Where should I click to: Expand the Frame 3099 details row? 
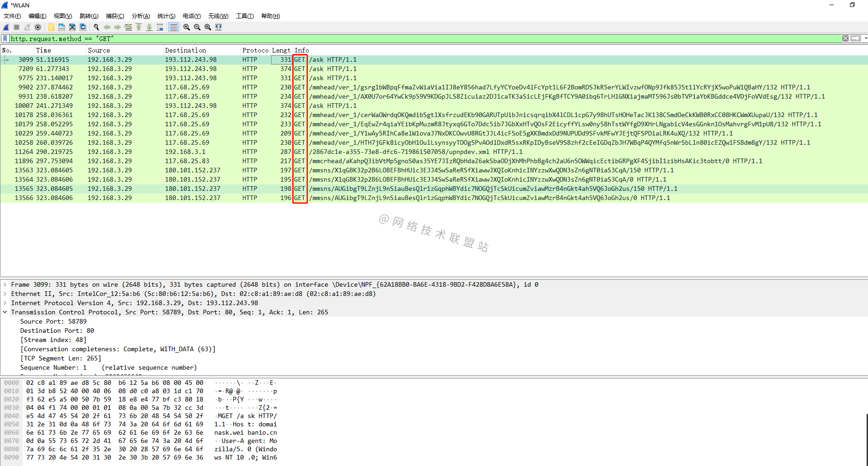tap(5, 285)
